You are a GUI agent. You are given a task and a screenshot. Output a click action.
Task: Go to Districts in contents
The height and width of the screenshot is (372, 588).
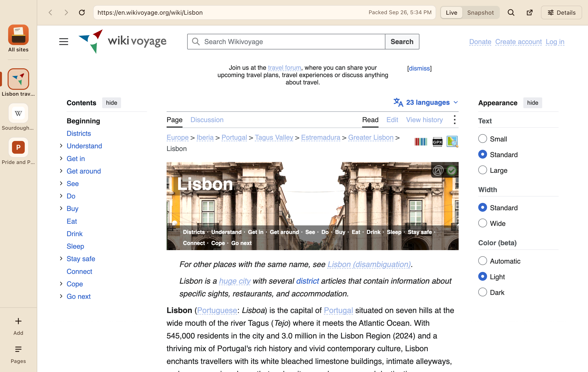tap(79, 133)
